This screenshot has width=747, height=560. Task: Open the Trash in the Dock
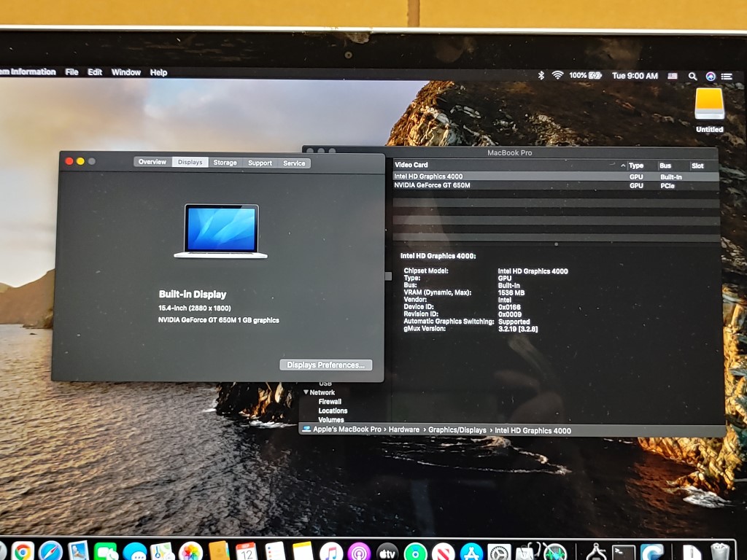point(719,552)
